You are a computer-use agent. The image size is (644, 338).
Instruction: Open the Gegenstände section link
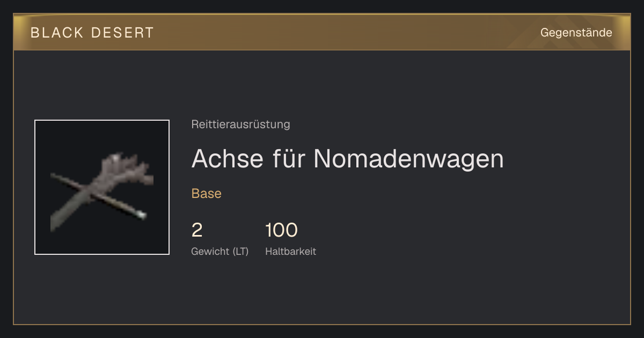pos(576,33)
